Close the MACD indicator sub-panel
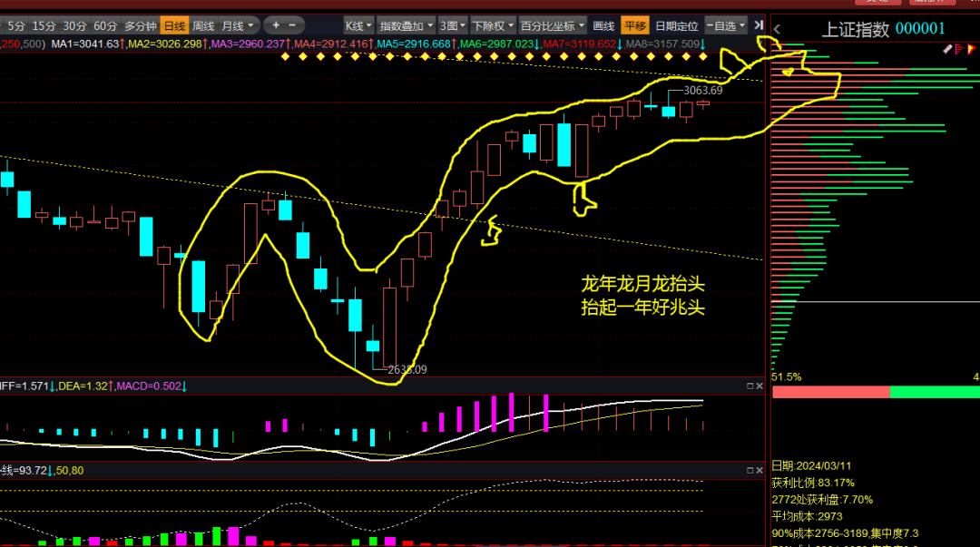Viewport: 980px width, 547px height. 759,386
